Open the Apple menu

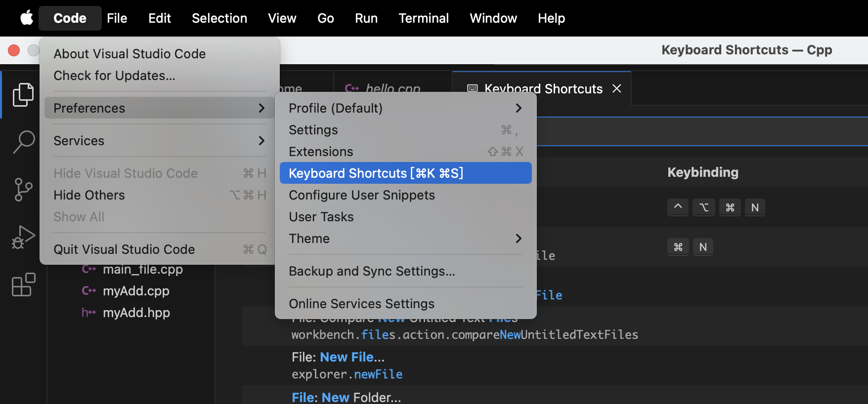27,18
